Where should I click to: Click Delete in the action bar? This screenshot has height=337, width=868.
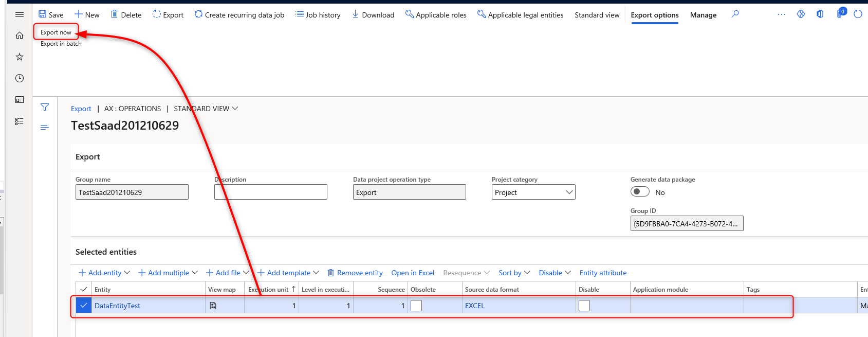click(126, 15)
